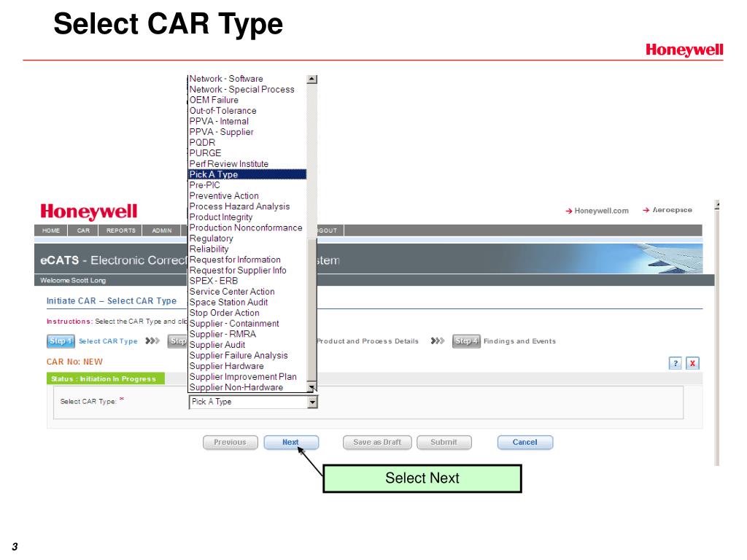
Task: Pick 'Regulatory' in the type list
Action: [247, 238]
